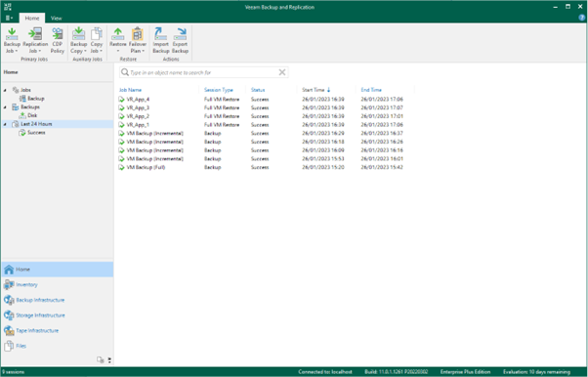Collapse the Last 24 Hours tree node
Viewport: 588px width, 377px height.
coord(5,124)
